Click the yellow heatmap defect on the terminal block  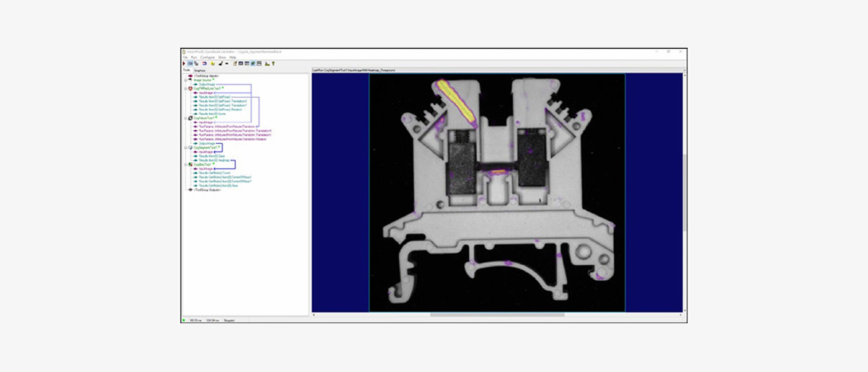tap(456, 101)
